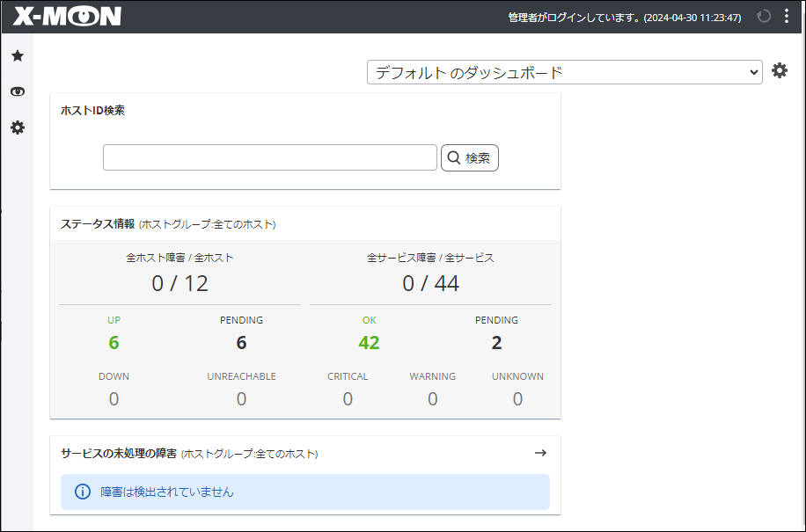Expand the デフォルト のダッシュボード dropdown
806x532 pixels.
(x=564, y=72)
